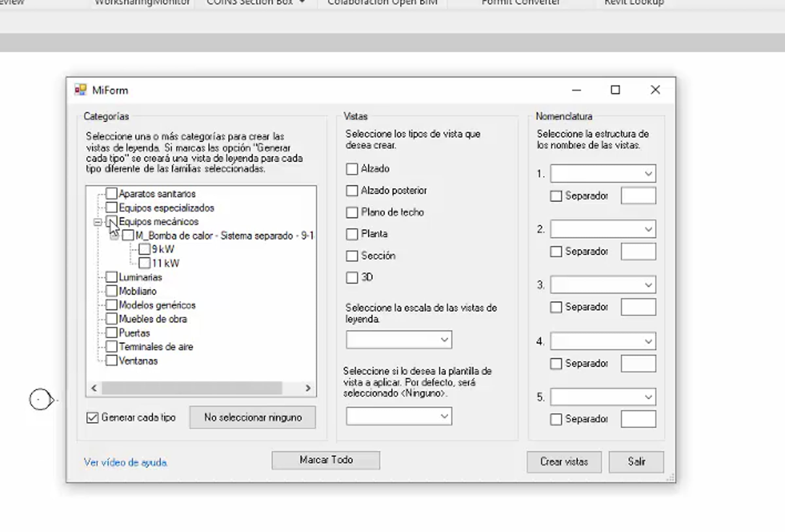Click the No seleccionar ninguno button

[x=253, y=418]
